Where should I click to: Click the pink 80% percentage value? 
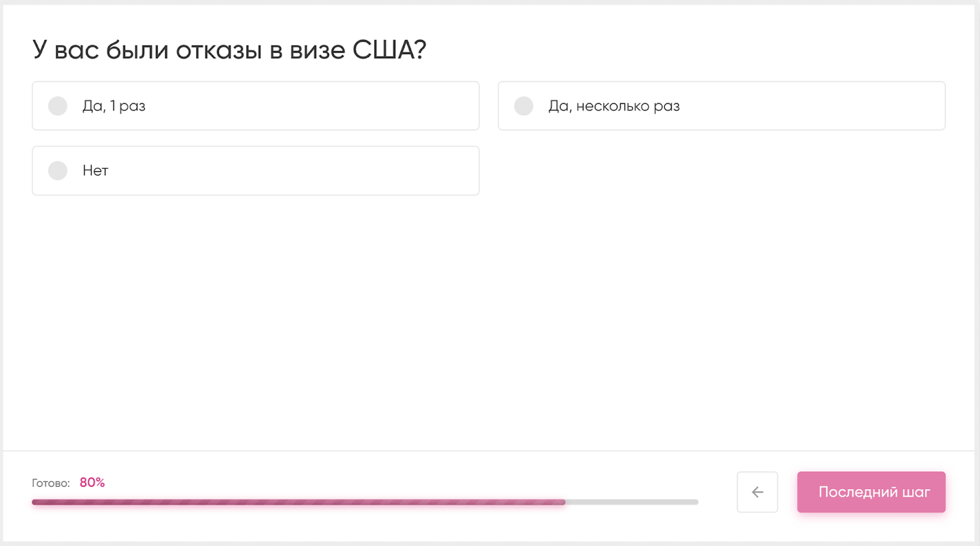click(92, 483)
